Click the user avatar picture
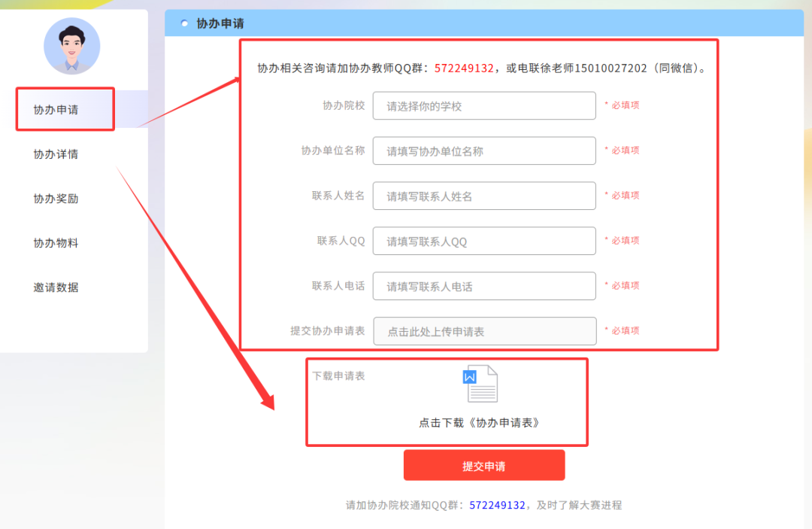The image size is (812, 529). (72, 46)
